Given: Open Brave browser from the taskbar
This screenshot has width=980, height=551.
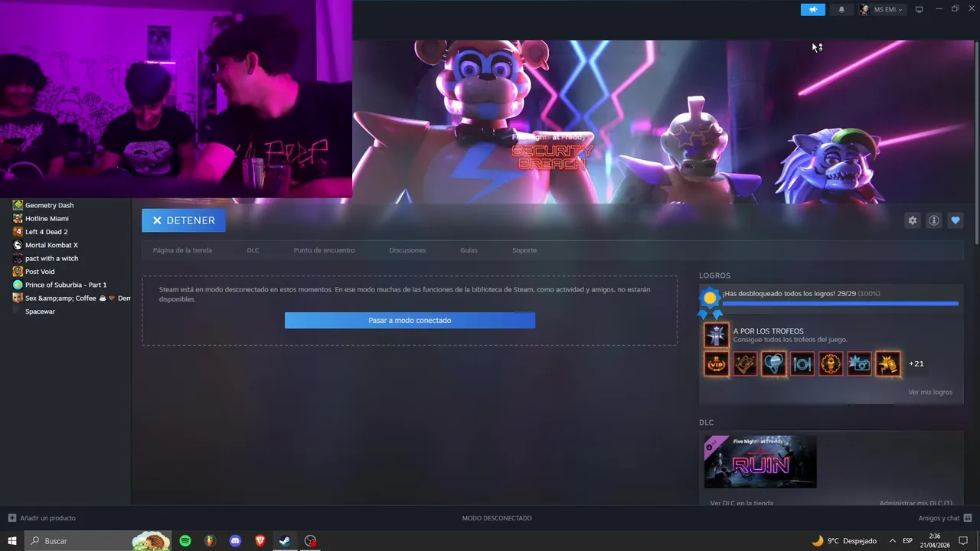Looking at the screenshot, I should click(x=260, y=541).
